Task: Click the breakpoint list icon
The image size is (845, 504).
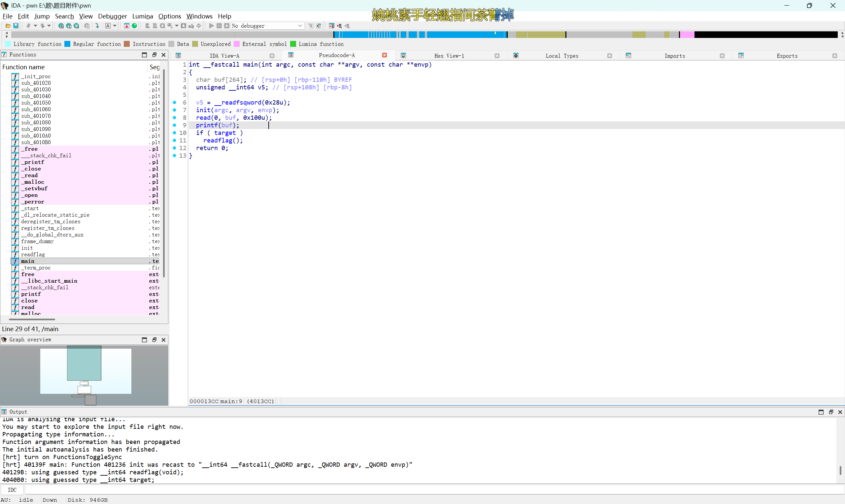Action: click(x=332, y=26)
